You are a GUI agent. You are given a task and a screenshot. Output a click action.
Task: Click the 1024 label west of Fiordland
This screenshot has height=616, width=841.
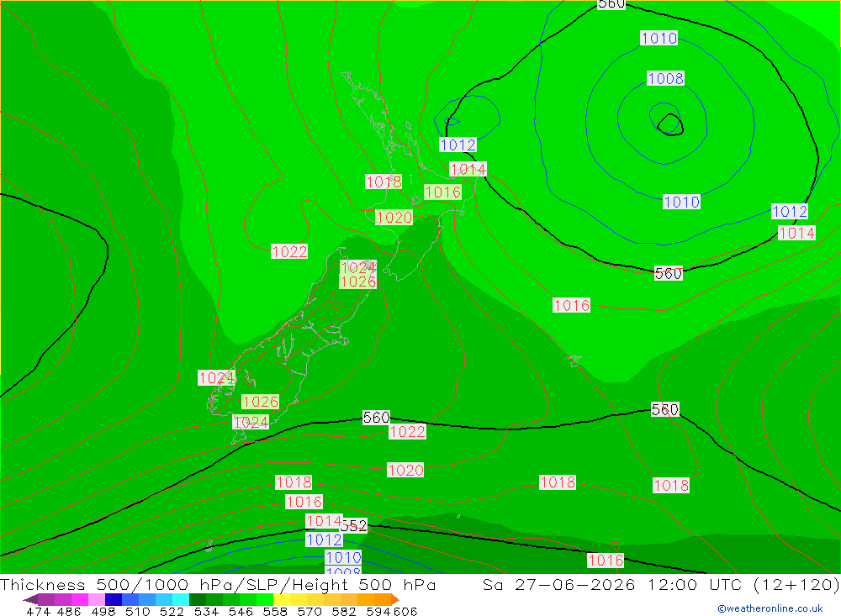coord(217,378)
